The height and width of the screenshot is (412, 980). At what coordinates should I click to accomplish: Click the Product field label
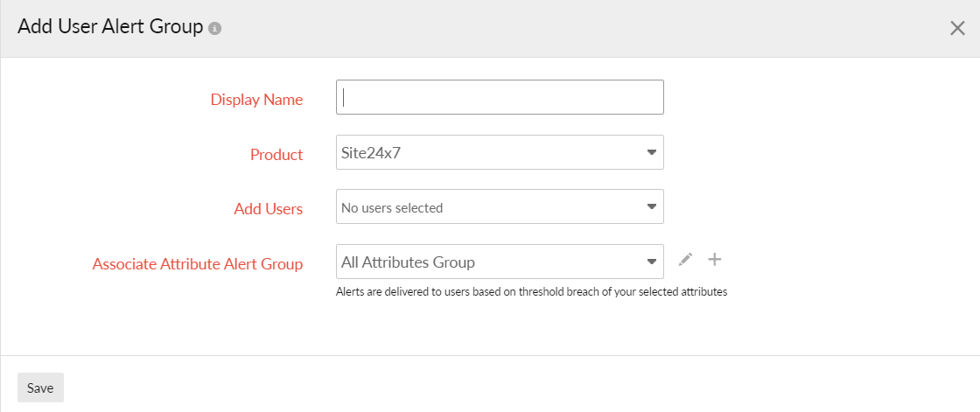pyautogui.click(x=276, y=155)
